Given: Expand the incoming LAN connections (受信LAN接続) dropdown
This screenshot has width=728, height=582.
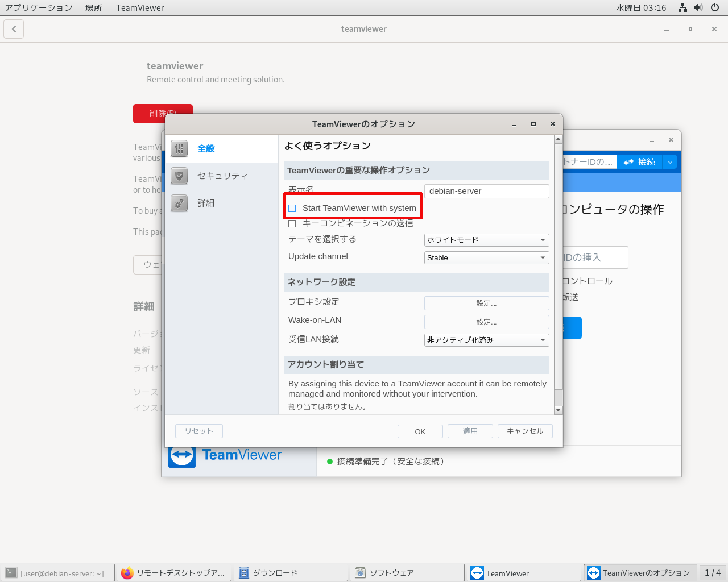Looking at the screenshot, I should coord(486,340).
